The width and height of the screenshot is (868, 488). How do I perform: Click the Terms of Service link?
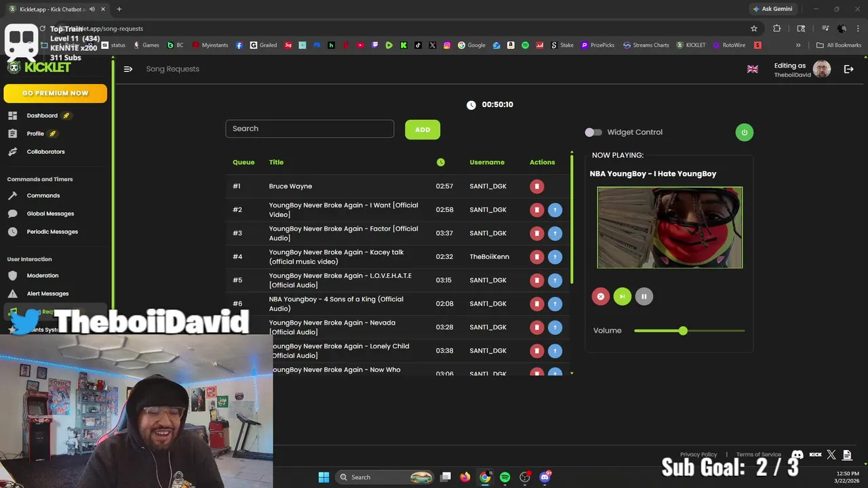(758, 455)
